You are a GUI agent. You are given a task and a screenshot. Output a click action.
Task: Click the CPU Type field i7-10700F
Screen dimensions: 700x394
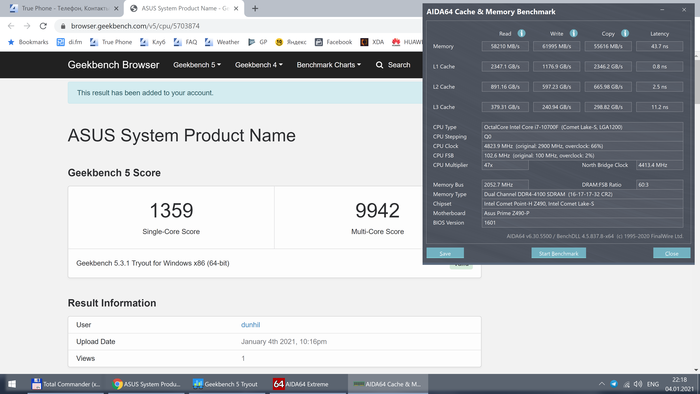582,127
